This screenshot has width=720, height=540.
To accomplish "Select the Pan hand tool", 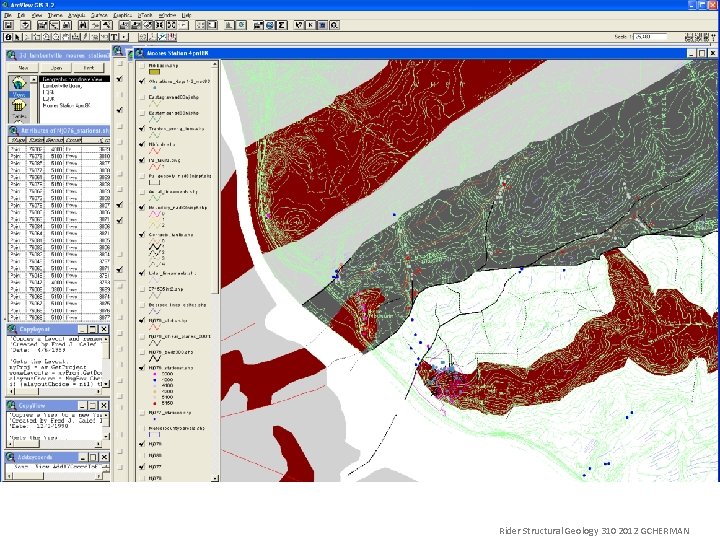I will pyautogui.click(x=67, y=37).
